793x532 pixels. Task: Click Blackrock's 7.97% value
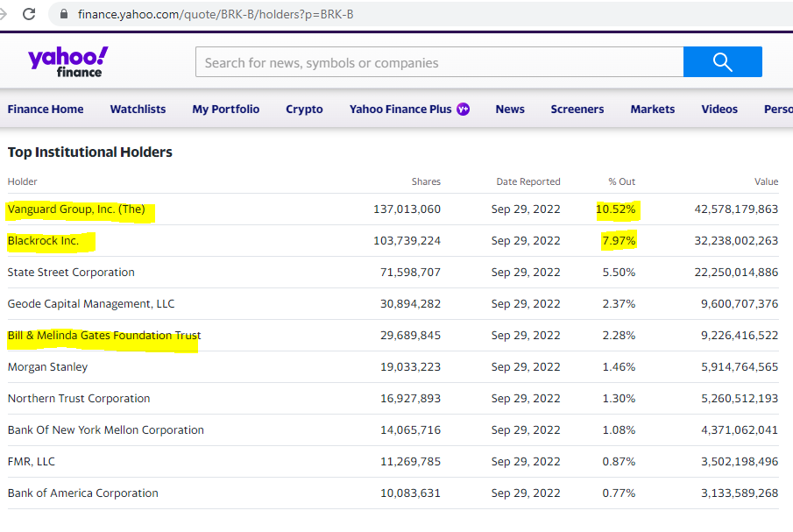[619, 241]
